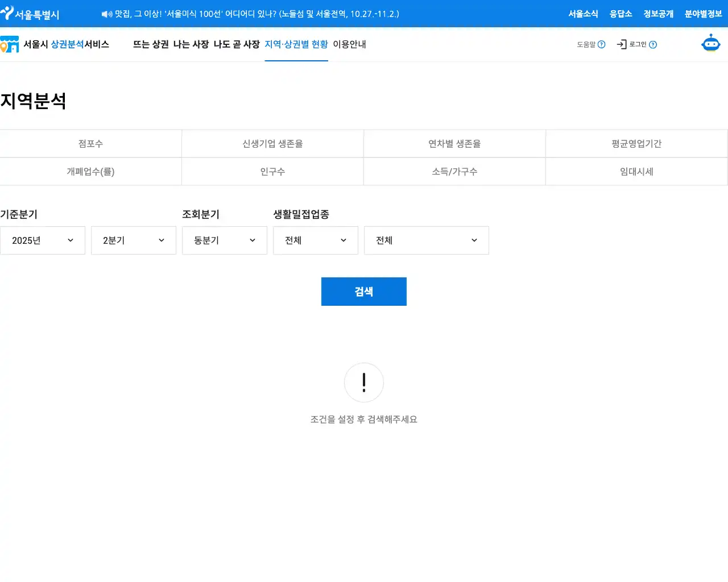Open the 동분기 조회분기 dropdown

(x=225, y=240)
